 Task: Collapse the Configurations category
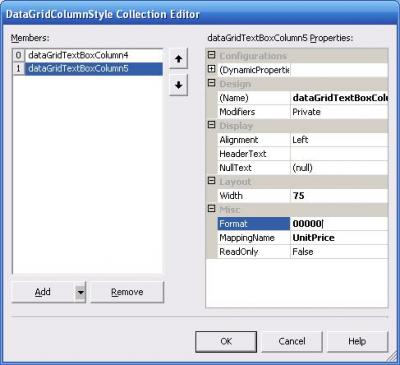[x=211, y=55]
